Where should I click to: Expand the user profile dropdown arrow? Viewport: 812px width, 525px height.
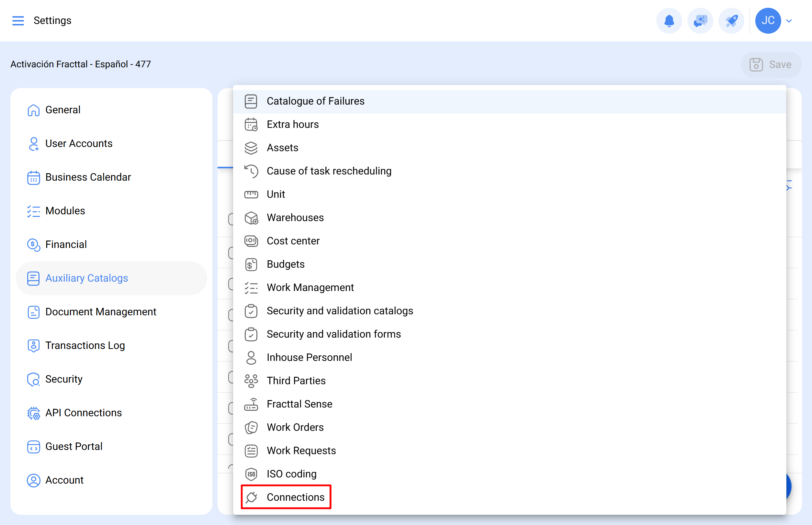(789, 21)
